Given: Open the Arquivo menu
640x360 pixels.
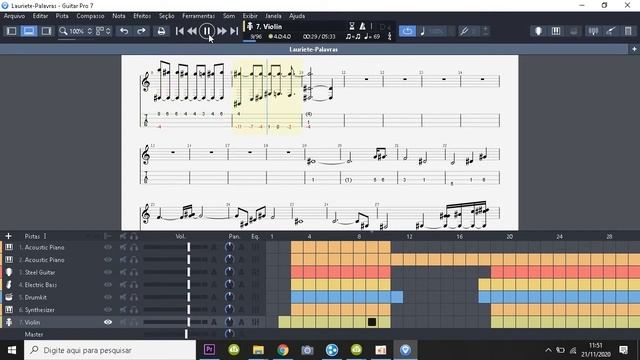Looking at the screenshot, I should [x=14, y=16].
